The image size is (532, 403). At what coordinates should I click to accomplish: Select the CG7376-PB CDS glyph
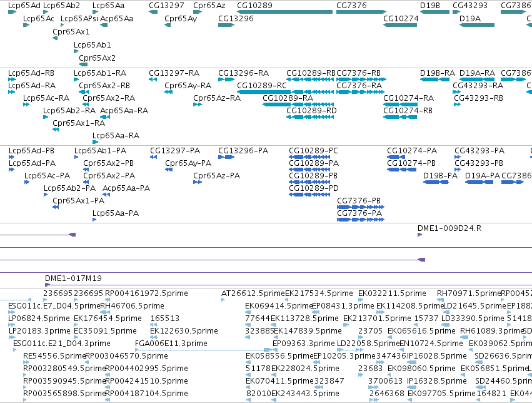pyautogui.click(x=361, y=207)
